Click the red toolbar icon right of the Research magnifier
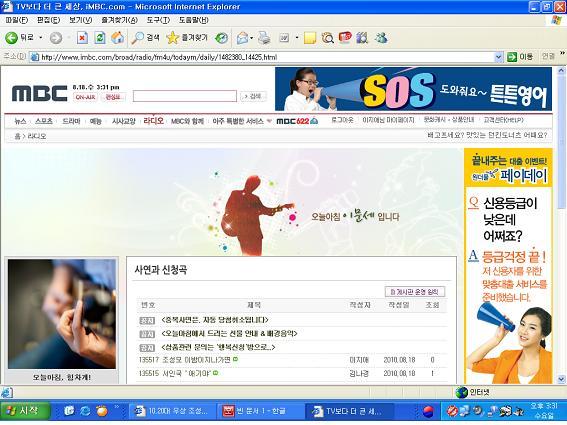 point(345,37)
